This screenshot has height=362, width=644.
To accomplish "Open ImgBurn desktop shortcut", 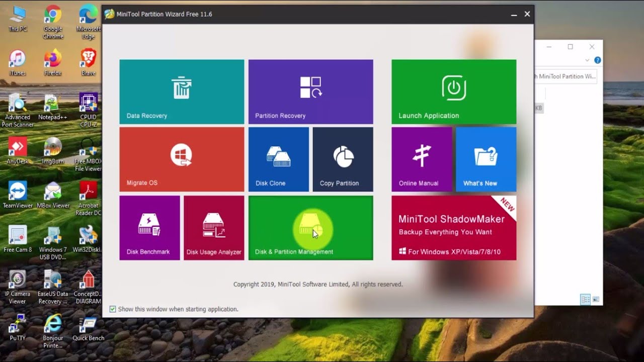I will [x=53, y=151].
